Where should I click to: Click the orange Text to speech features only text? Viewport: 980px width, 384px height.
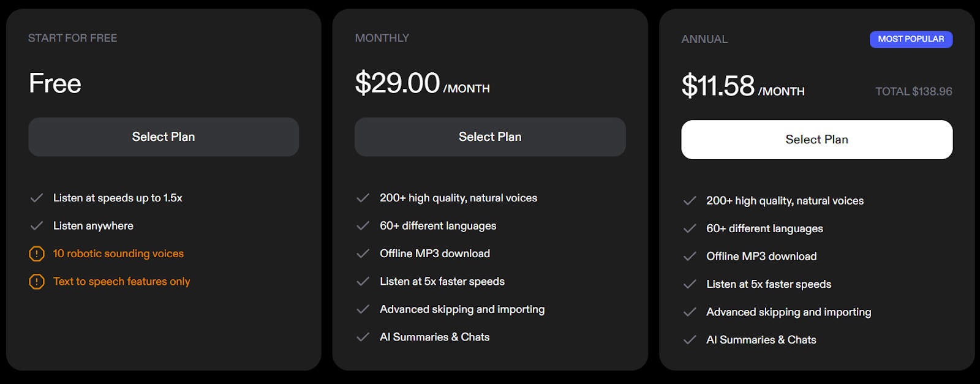coord(121,282)
